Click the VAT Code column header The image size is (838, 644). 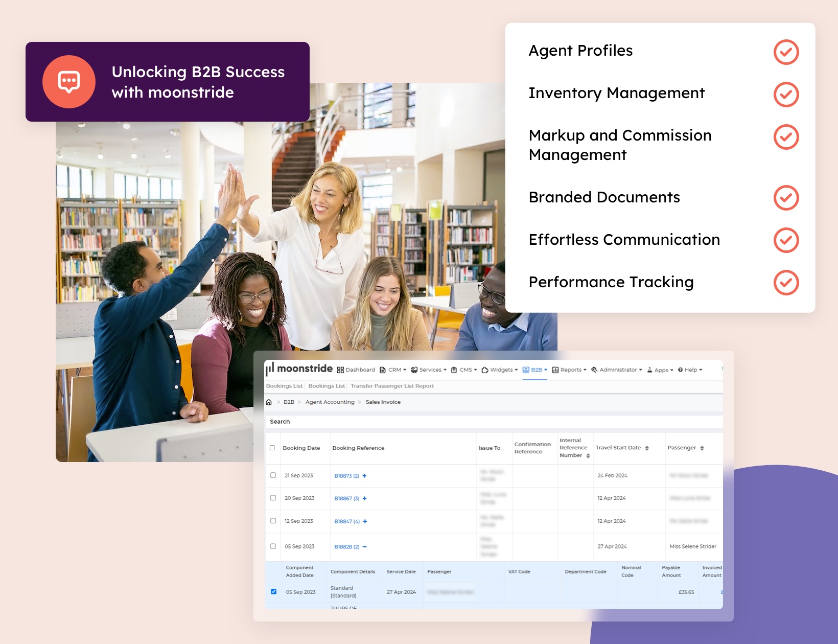tap(519, 572)
